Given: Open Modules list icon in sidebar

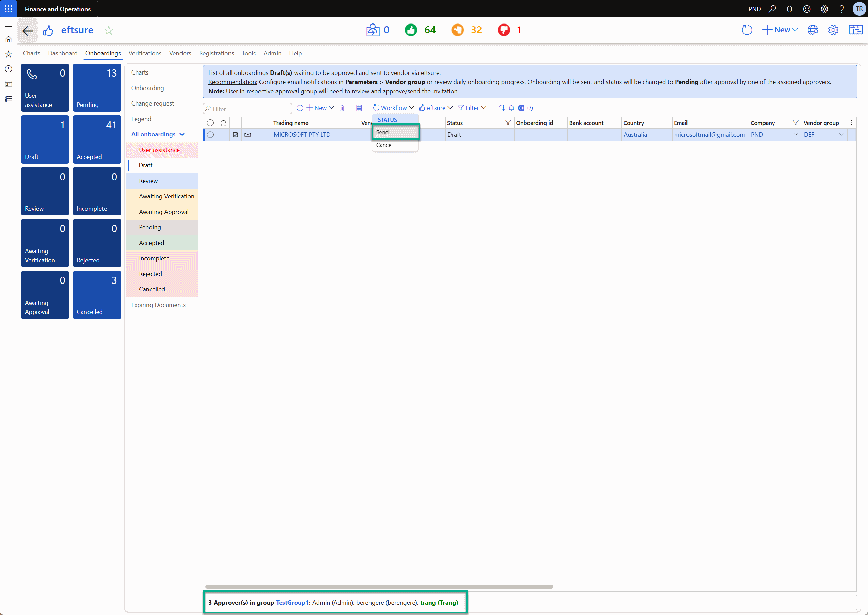Looking at the screenshot, I should (8, 99).
